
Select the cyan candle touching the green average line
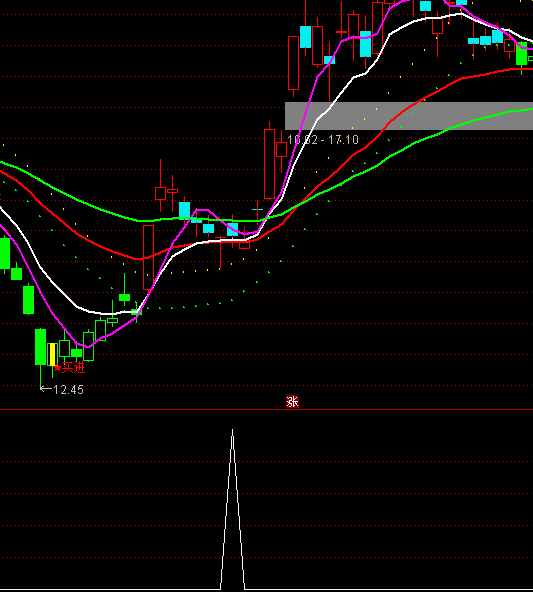pos(184,210)
